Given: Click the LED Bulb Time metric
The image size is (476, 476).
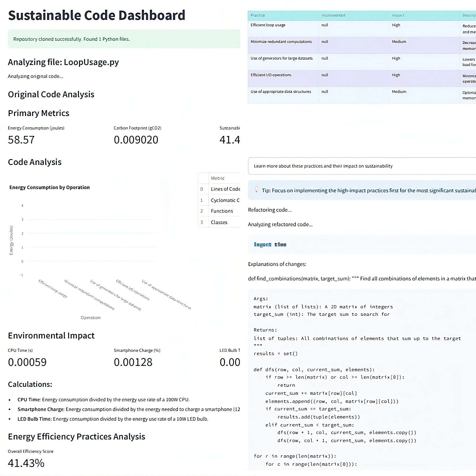Looking at the screenshot, I should pyautogui.click(x=230, y=362).
